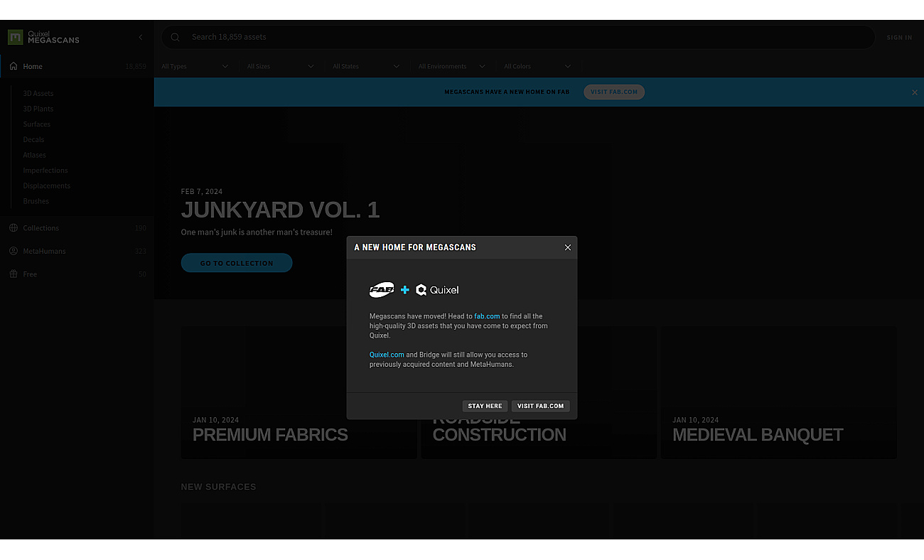This screenshot has height=560, width=924.
Task: Open the All Types dropdown
Action: tap(195, 66)
